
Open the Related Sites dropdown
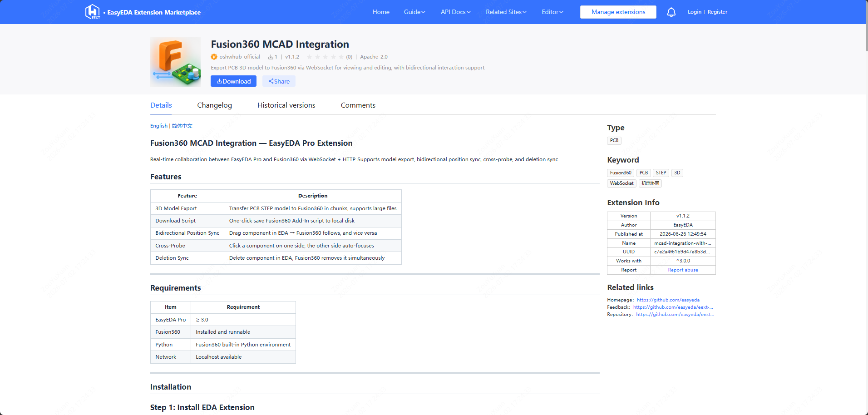pyautogui.click(x=506, y=12)
